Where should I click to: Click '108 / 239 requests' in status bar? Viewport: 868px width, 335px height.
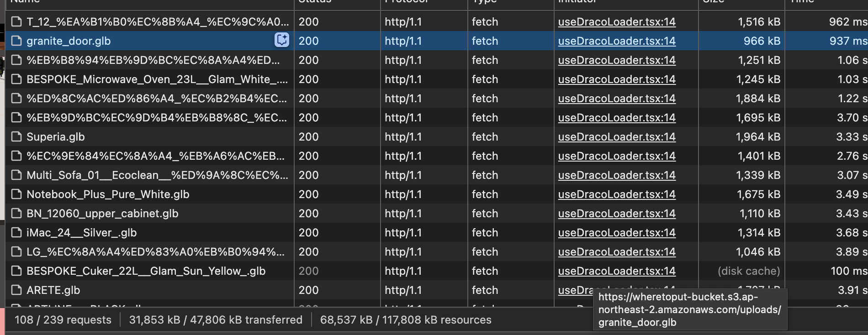point(63,319)
